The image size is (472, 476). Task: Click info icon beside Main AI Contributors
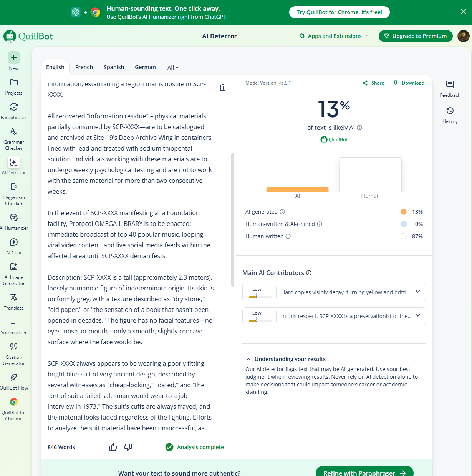[x=309, y=273]
